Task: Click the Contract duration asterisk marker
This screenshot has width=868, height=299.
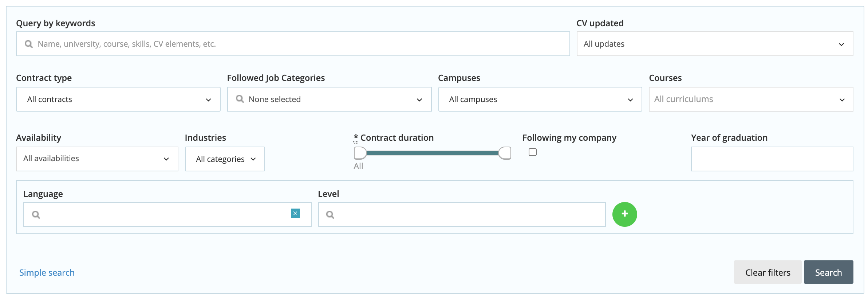Action: pos(356,138)
